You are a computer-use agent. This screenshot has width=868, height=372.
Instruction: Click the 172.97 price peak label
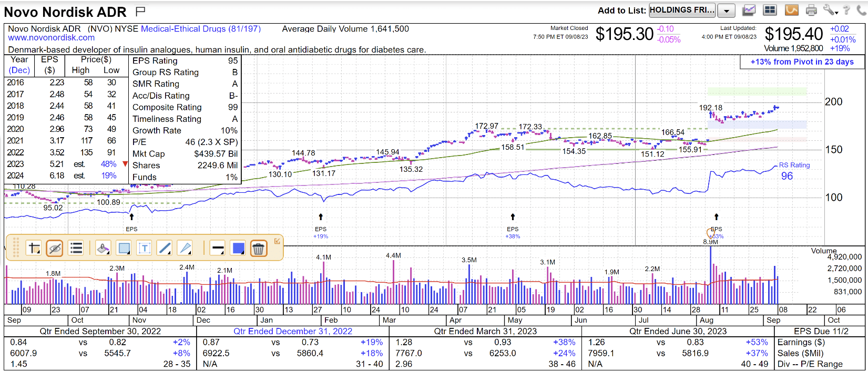point(486,126)
